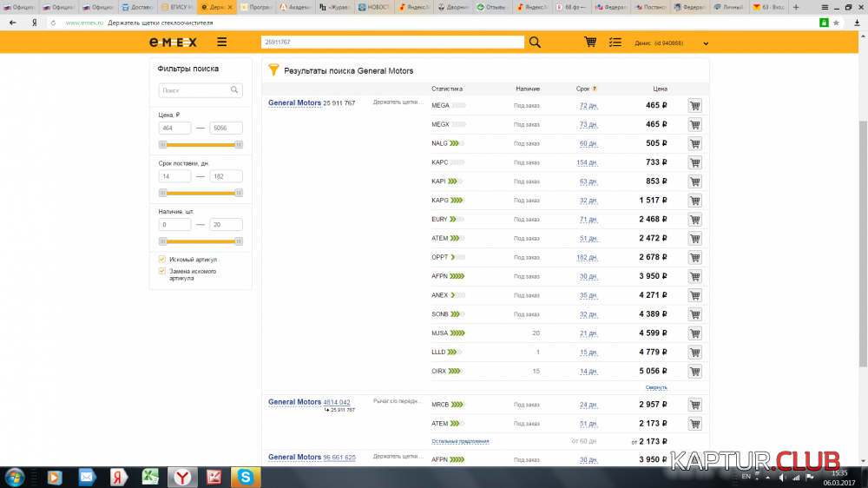Screen dimensions: 868x488
Task: Click the minimum availability field 0
Action: 175,224
